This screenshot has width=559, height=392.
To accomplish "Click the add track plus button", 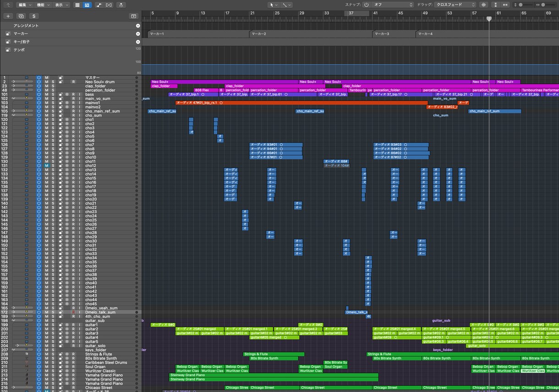I will click(8, 16).
